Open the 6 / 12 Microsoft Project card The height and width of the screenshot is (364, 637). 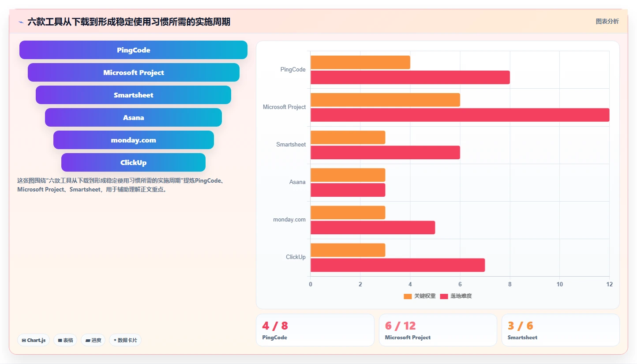click(438, 330)
